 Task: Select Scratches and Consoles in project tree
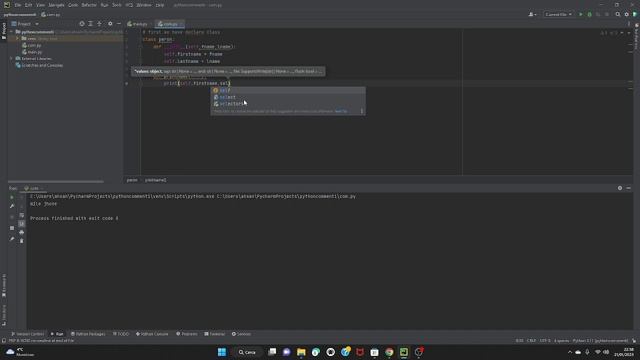[39, 65]
